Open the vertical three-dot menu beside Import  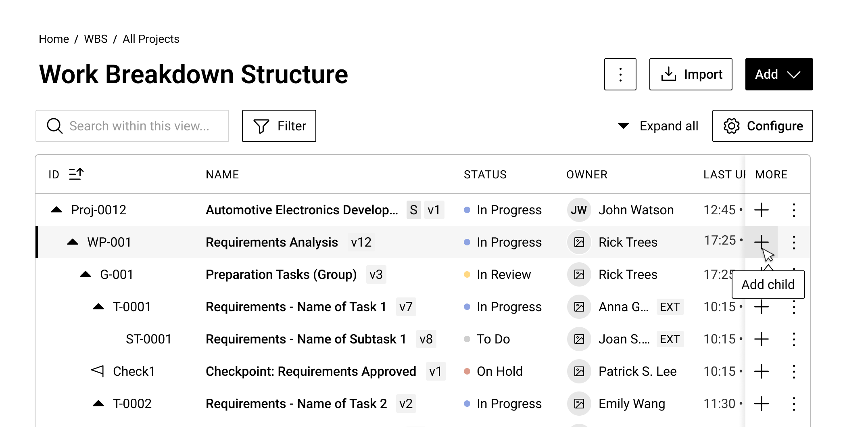(x=620, y=74)
